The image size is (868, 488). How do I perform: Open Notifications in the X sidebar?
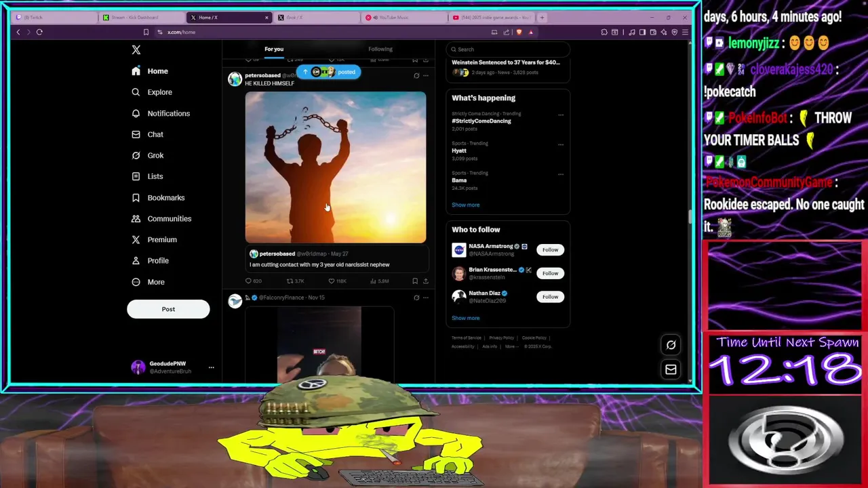click(161, 113)
